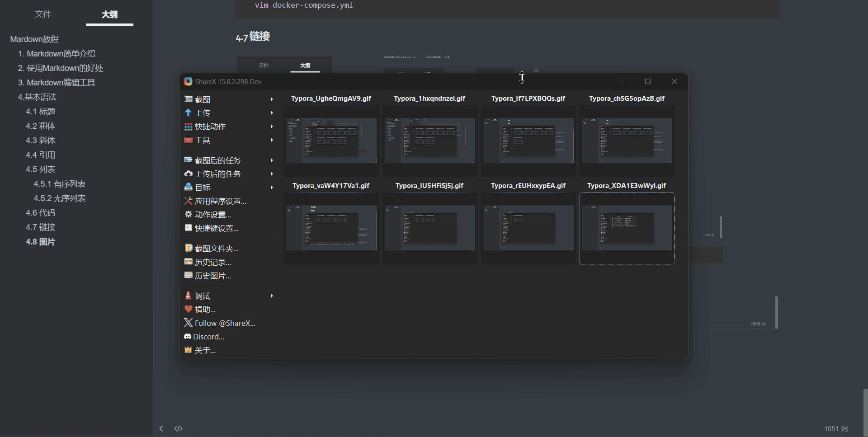Select Typora_chSG5opAzB.gif thumbnail

tap(627, 141)
